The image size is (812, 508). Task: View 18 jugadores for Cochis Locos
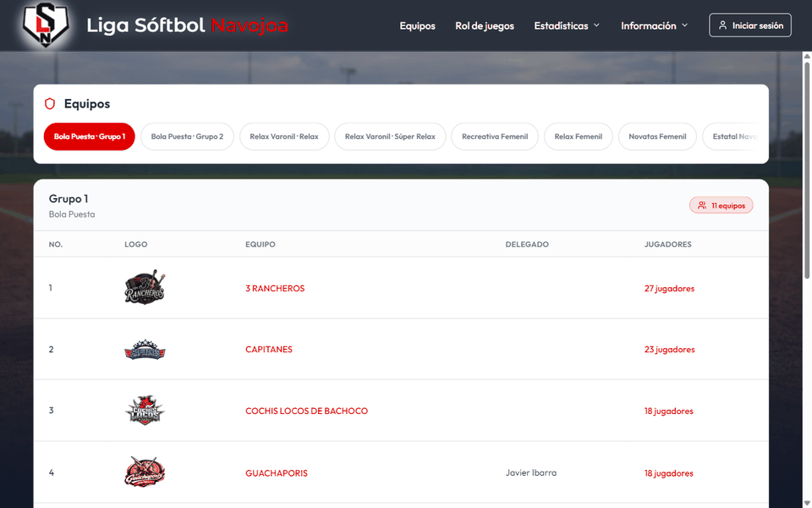click(668, 411)
